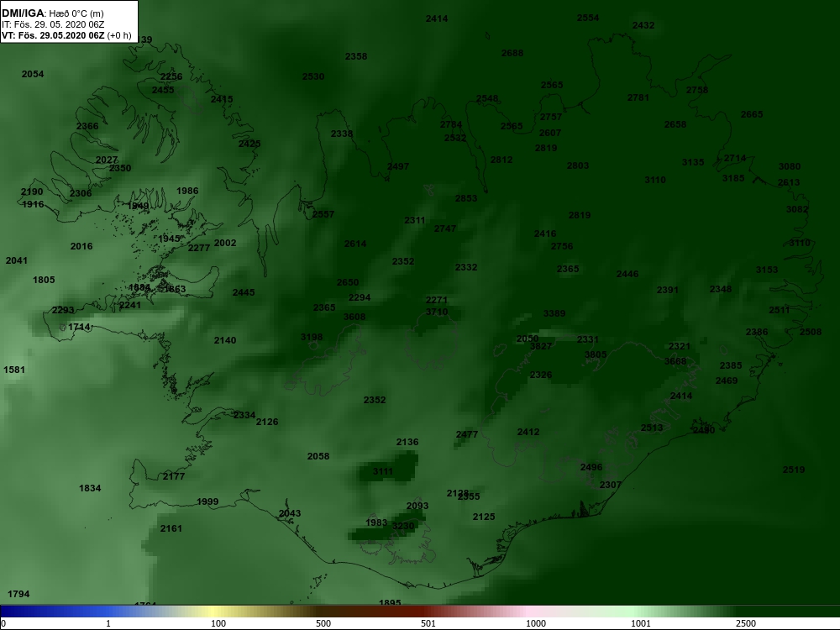Click the 100 label on the color scale
840x630 pixels.
(218, 623)
